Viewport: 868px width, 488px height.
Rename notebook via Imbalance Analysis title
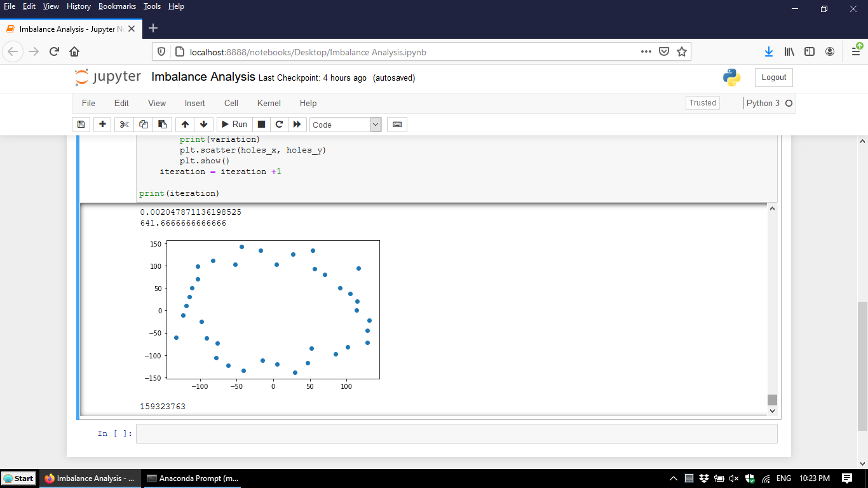[x=203, y=77]
